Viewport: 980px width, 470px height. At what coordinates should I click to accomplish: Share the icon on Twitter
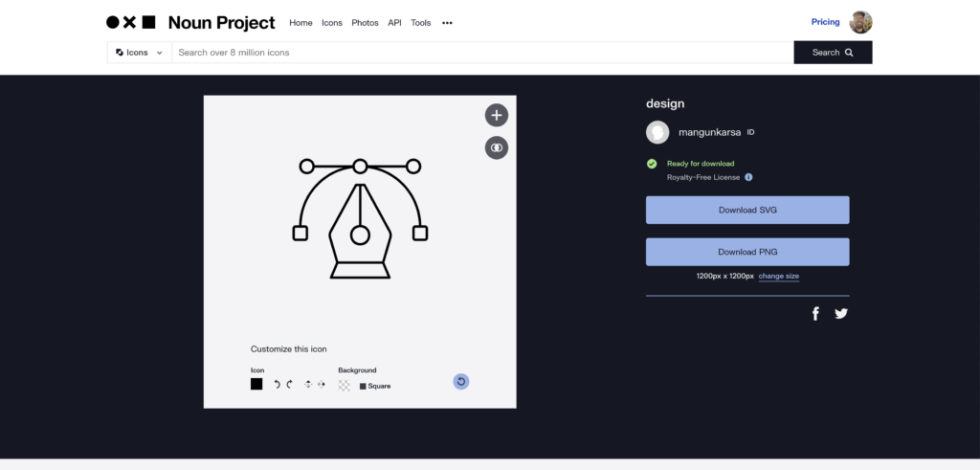[841, 313]
